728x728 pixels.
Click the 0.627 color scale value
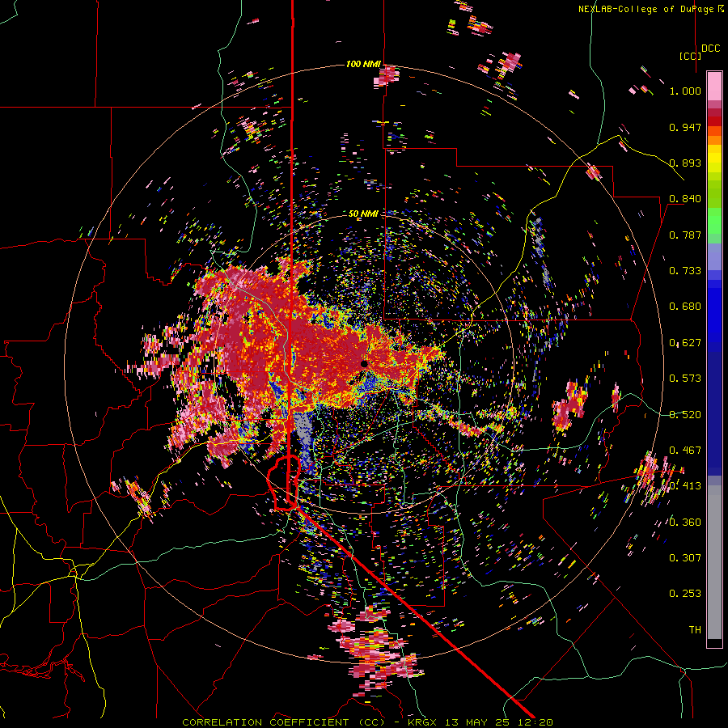[x=685, y=343]
